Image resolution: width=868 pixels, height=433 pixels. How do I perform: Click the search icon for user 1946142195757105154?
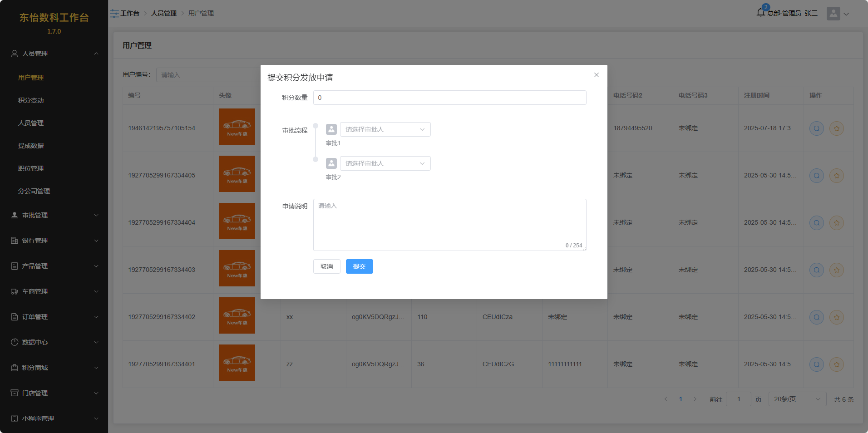pos(816,128)
